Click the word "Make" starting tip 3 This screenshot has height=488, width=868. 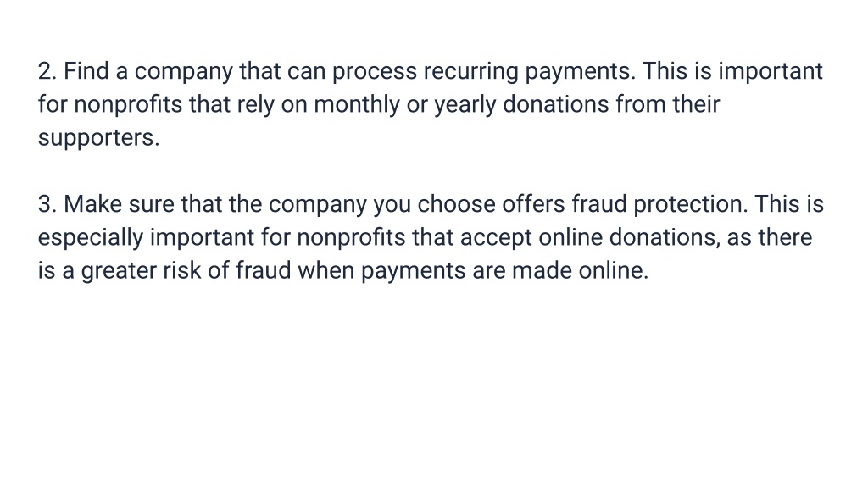pos(93,204)
